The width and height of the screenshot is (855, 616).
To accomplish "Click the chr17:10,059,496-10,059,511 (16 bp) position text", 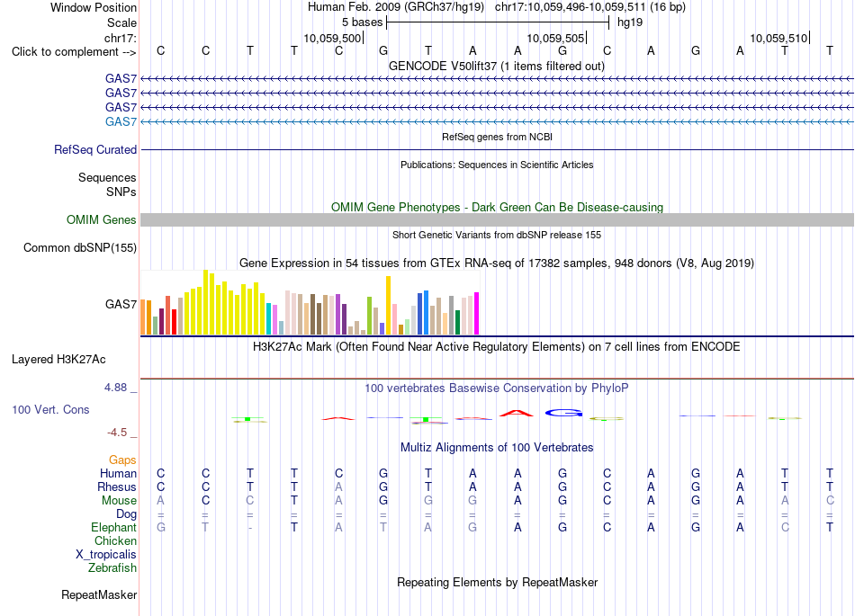I will (590, 7).
